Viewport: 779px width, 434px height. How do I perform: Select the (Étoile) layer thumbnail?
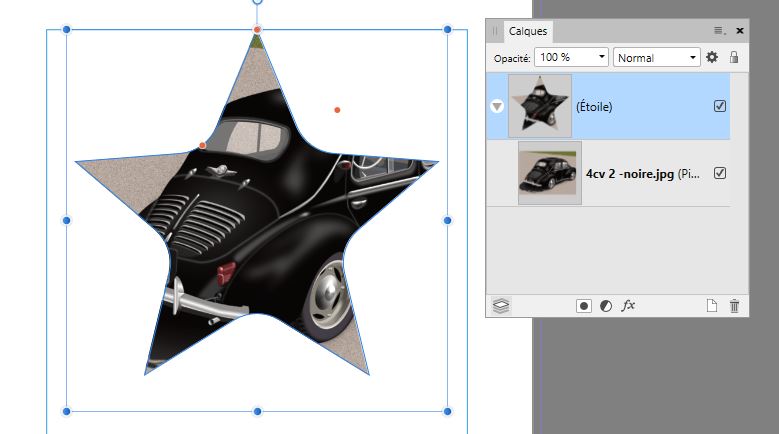pyautogui.click(x=540, y=106)
